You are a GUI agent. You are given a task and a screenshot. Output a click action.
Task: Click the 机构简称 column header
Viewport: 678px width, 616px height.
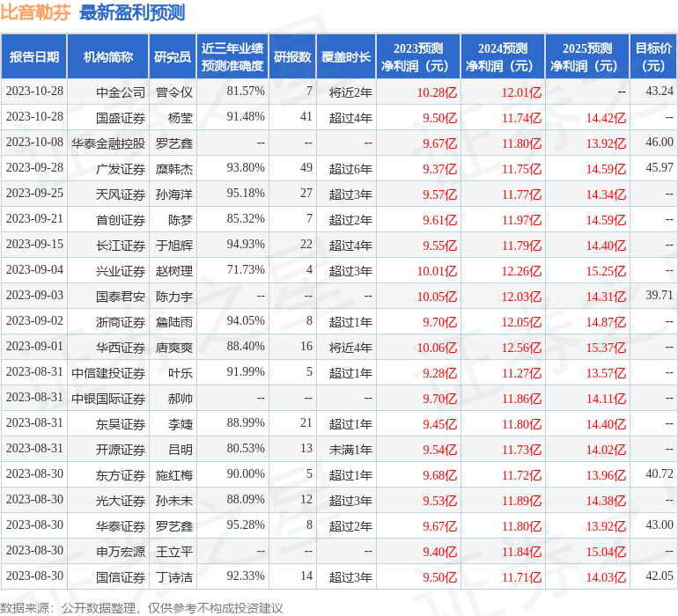click(x=108, y=56)
